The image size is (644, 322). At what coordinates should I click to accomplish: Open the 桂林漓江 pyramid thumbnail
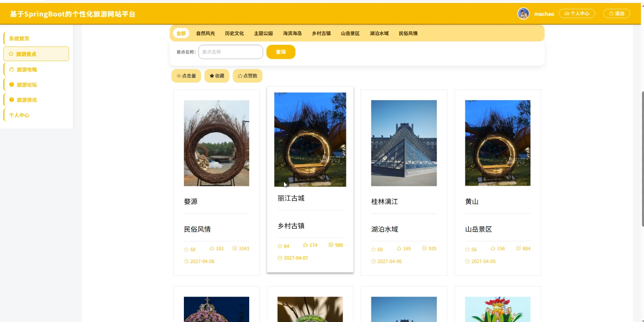(404, 143)
